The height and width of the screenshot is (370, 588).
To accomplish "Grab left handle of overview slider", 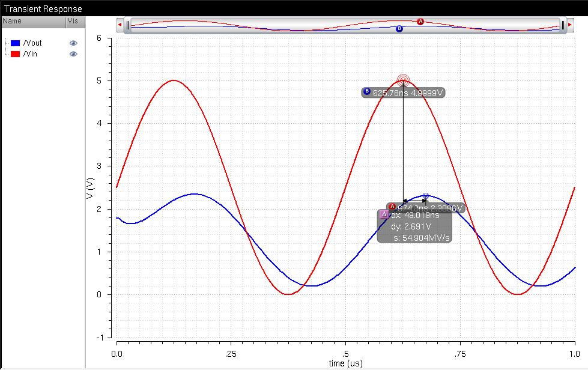I will coord(128,25).
